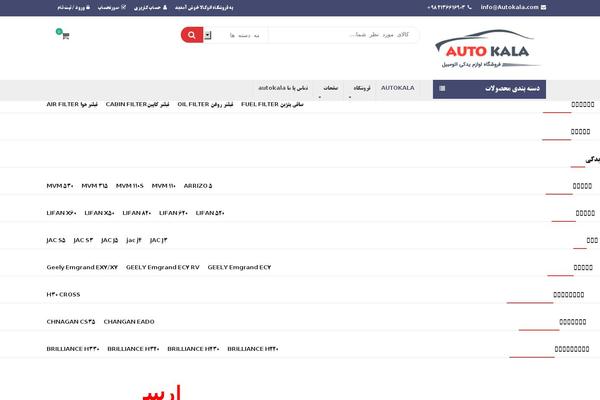The height and width of the screenshot is (400, 600).
Task: Choose the BRILLIANCE H230 link
Action: click(x=193, y=349)
